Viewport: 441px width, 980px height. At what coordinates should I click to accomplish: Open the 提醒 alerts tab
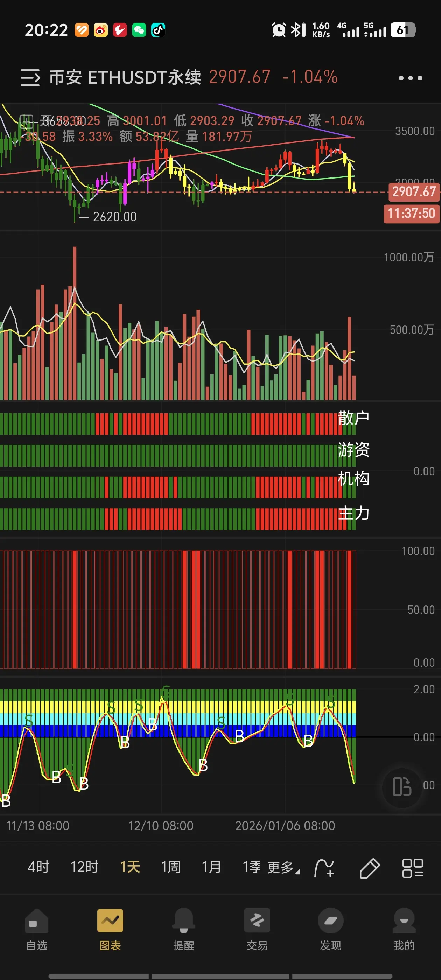[x=184, y=929]
